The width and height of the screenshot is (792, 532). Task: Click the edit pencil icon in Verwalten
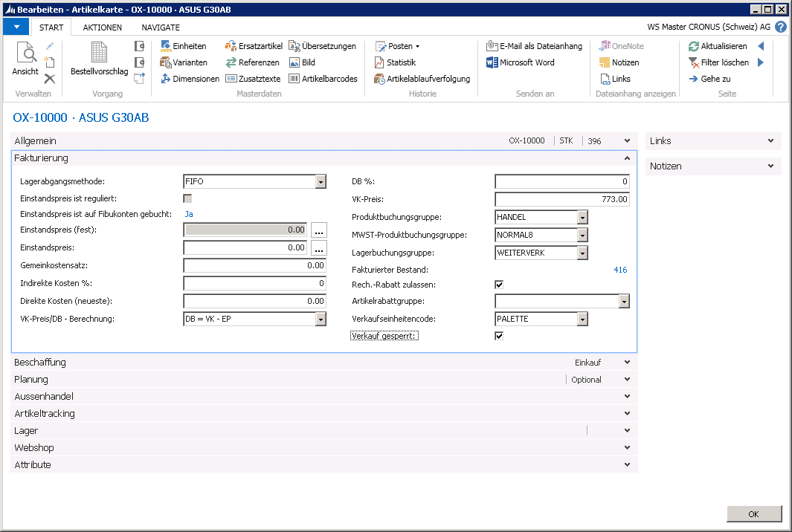(x=50, y=46)
